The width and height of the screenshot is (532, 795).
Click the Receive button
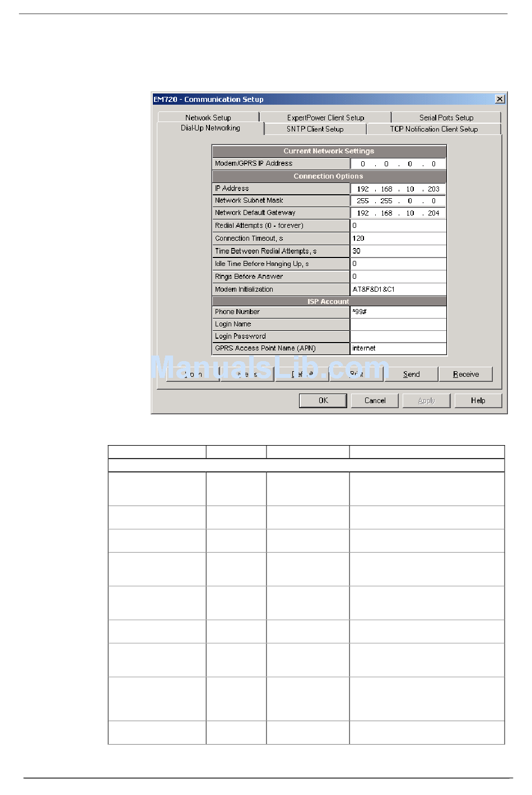(x=466, y=374)
